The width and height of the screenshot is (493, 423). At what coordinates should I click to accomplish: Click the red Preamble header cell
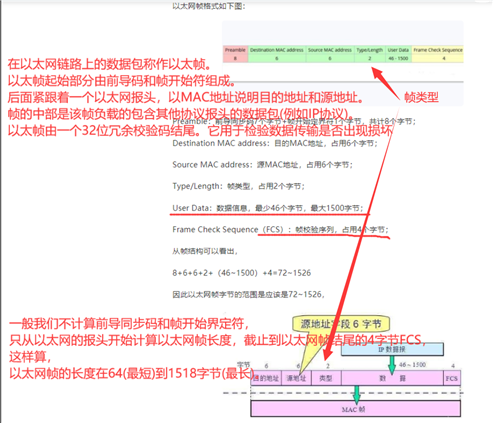click(x=235, y=50)
